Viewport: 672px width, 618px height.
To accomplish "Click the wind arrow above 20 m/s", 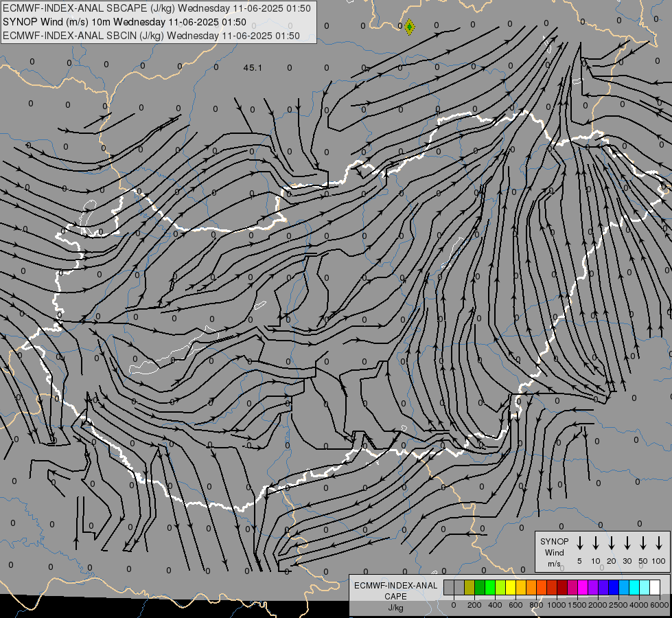I will (x=612, y=543).
